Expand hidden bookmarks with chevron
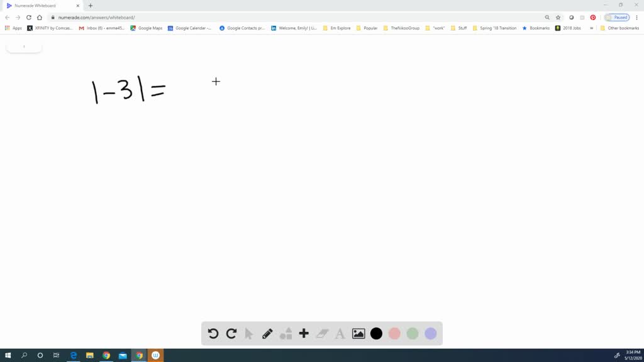This screenshot has height=362, width=644. click(591, 28)
